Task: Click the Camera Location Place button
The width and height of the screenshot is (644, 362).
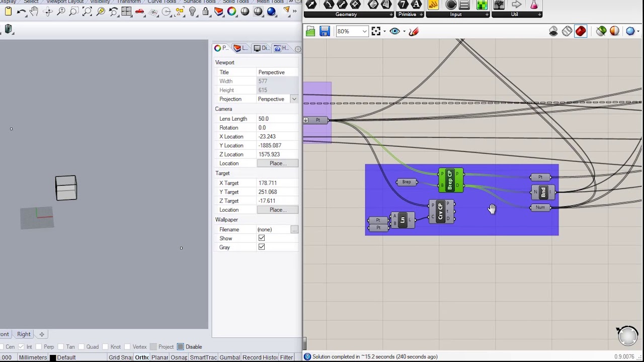Action: [278, 163]
